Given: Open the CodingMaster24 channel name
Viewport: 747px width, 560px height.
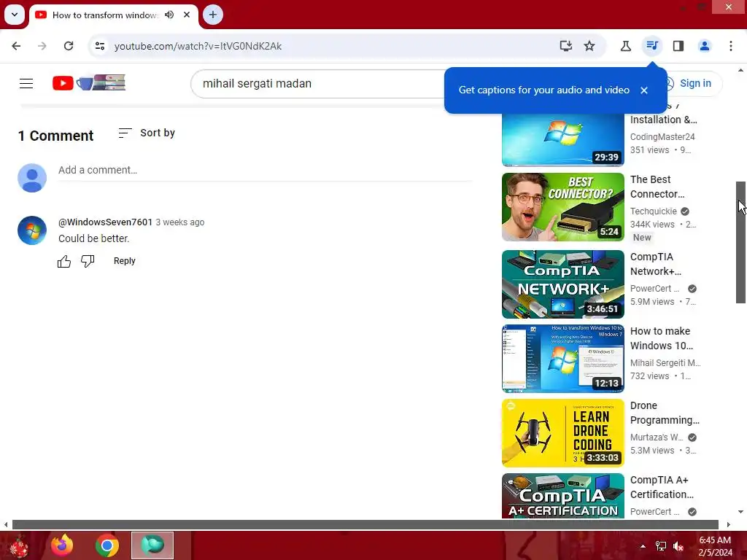Looking at the screenshot, I should 662,136.
